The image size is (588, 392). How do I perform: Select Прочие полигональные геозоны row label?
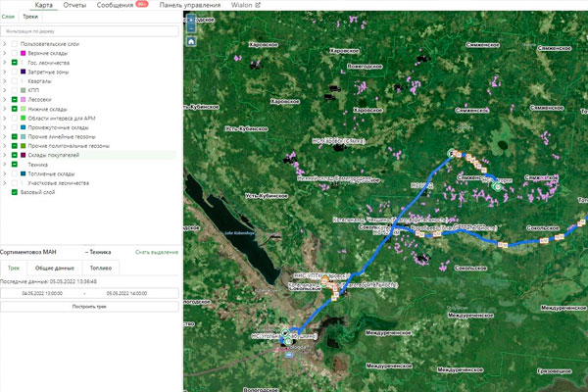pos(69,146)
